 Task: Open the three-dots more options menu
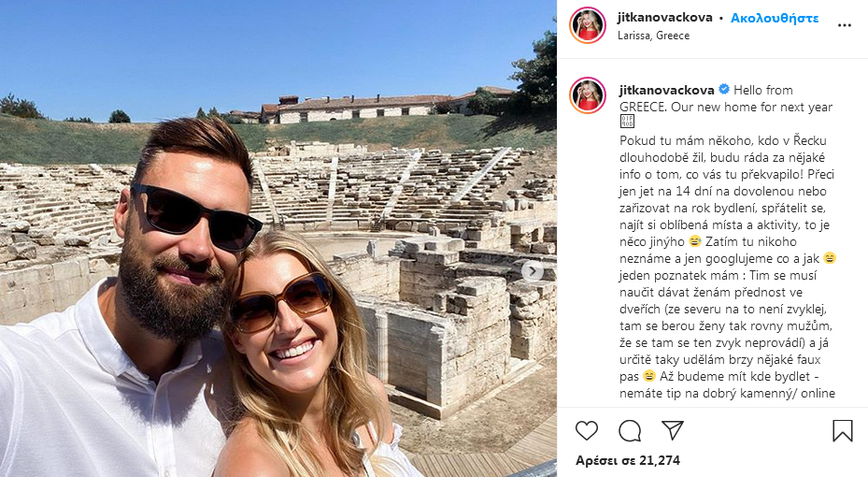[x=845, y=25]
